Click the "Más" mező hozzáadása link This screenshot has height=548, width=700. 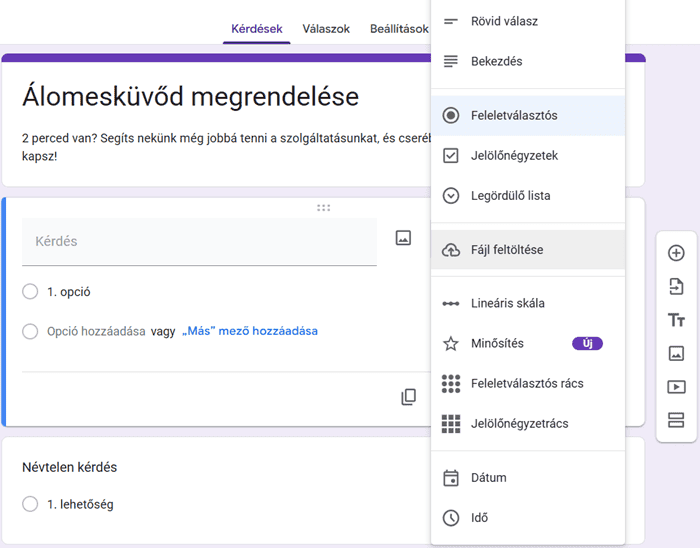click(x=250, y=331)
